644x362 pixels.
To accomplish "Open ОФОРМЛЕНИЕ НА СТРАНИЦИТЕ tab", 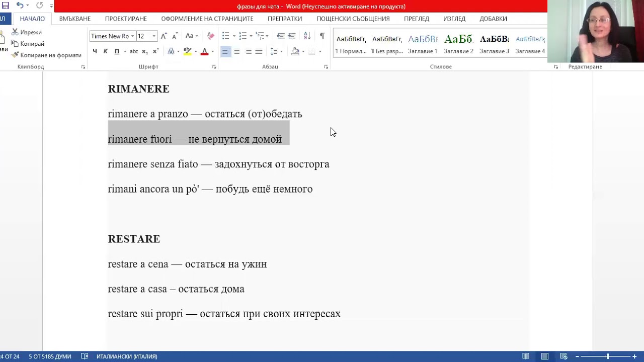I will coord(207,19).
